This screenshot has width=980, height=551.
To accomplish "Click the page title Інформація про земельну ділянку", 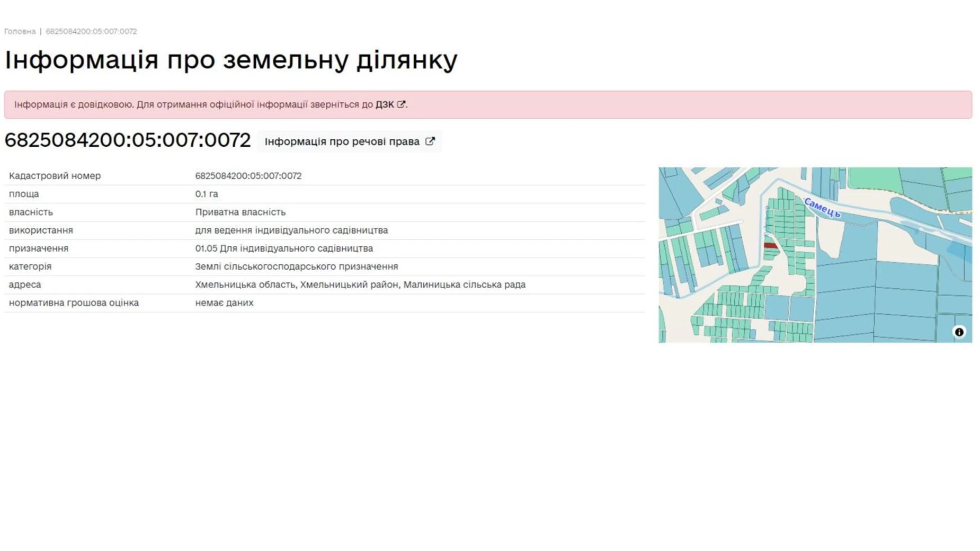I will pos(231,60).
